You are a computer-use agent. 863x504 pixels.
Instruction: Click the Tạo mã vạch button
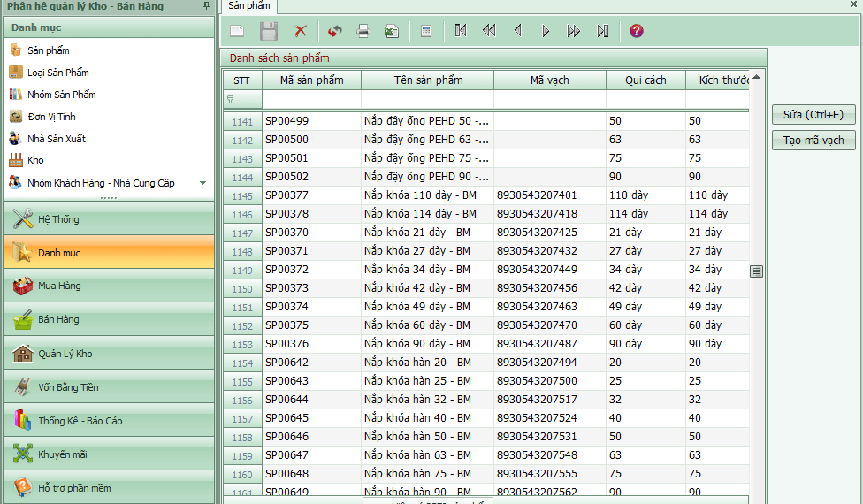(x=813, y=140)
